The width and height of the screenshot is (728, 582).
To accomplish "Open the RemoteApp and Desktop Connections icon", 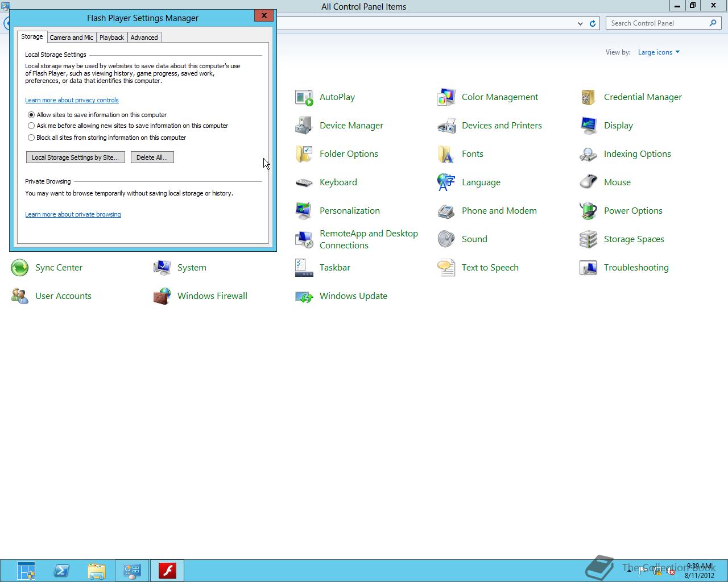I will click(x=304, y=239).
